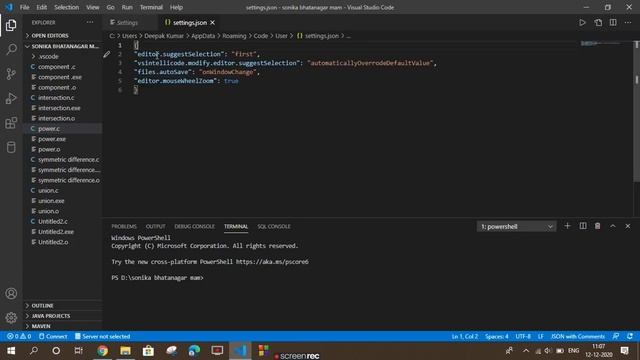The width and height of the screenshot is (640, 360).
Task: Open the Source Control view
Action: pyautogui.click(x=11, y=74)
